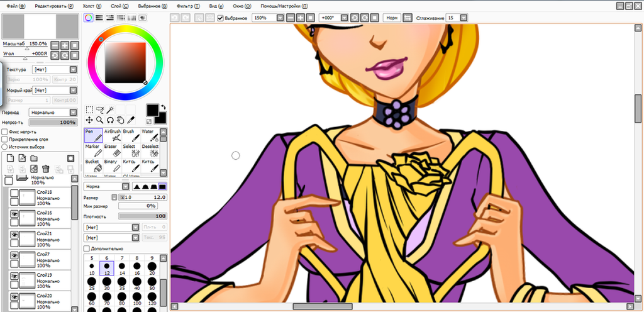Screen dimensions: 644x312
Task: Delete layer with the trash icon
Action: click(45, 169)
